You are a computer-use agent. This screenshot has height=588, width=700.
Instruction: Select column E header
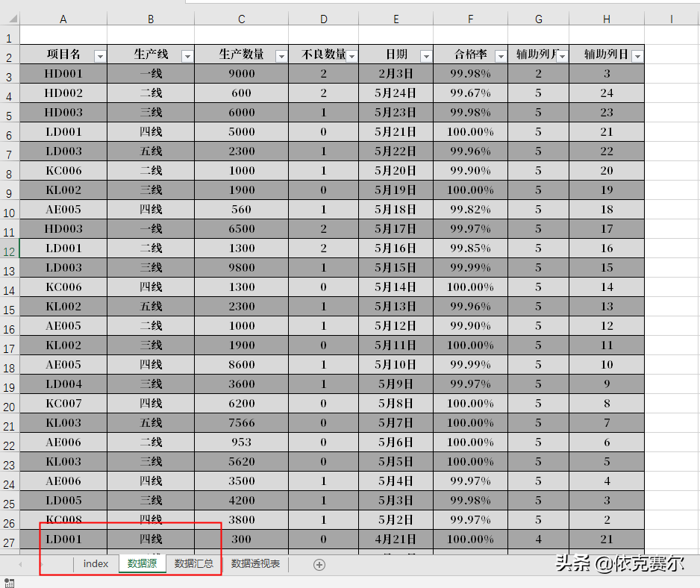[396, 19]
